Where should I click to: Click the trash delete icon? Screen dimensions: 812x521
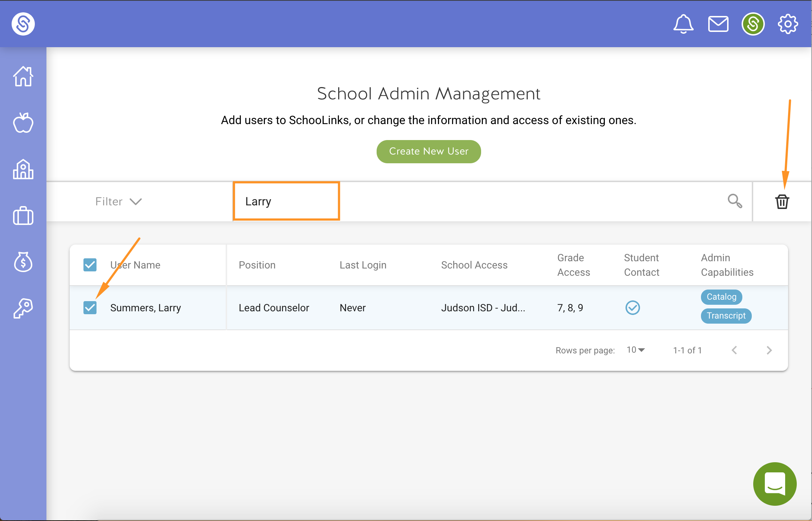coord(782,202)
